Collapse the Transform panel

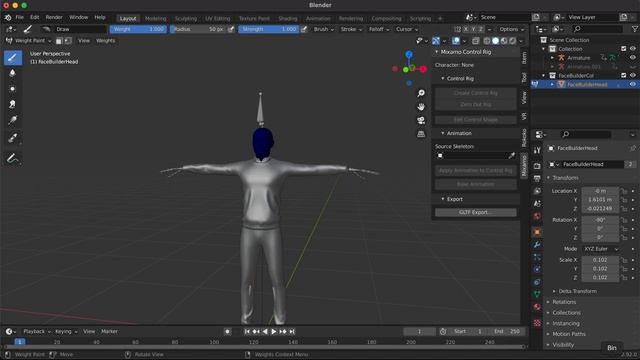565,178
